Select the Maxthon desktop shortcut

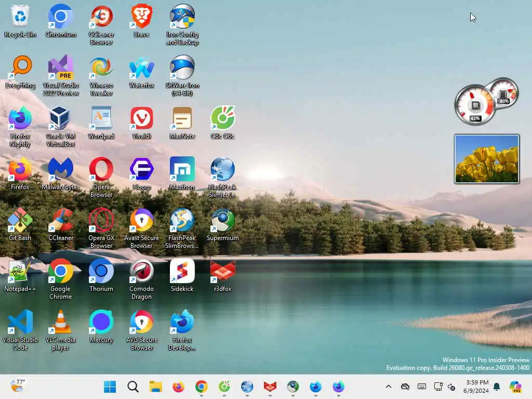pyautogui.click(x=182, y=174)
